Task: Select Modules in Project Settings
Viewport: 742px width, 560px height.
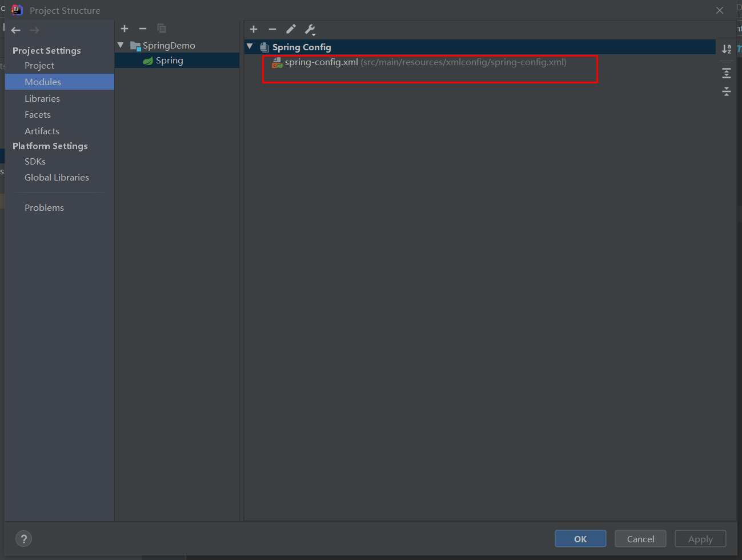Action: point(59,82)
